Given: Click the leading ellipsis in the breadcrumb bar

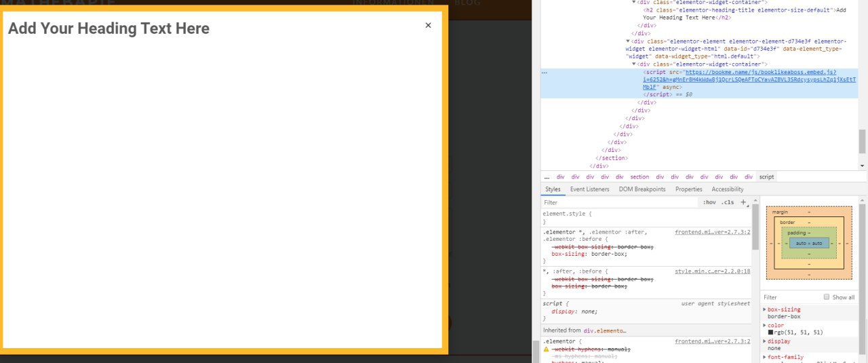Looking at the screenshot, I should (547, 176).
